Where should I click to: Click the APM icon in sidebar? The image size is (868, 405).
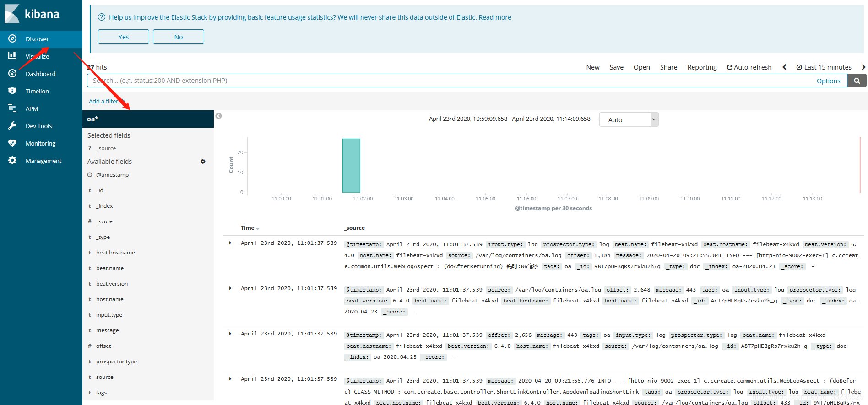(12, 108)
